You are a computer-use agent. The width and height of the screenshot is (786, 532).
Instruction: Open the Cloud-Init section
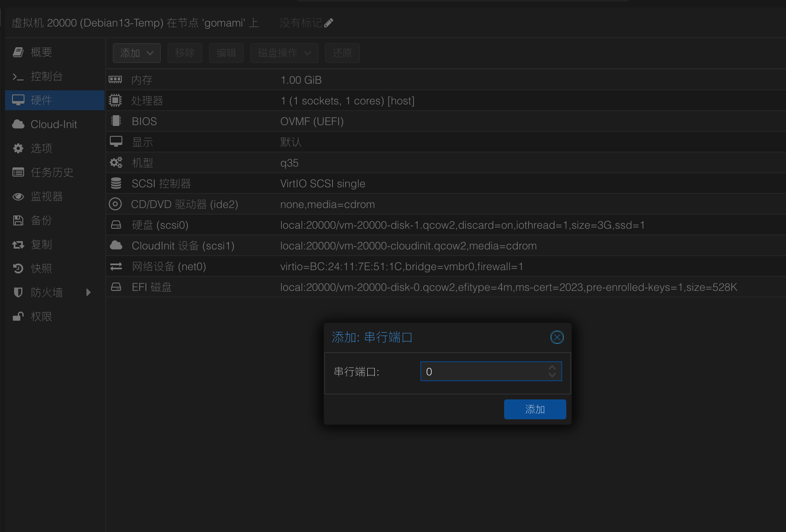54,124
